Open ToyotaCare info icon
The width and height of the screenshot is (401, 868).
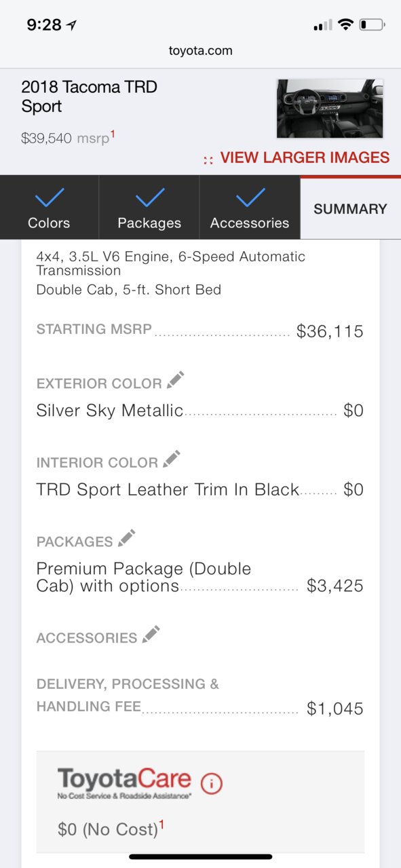[x=212, y=784]
